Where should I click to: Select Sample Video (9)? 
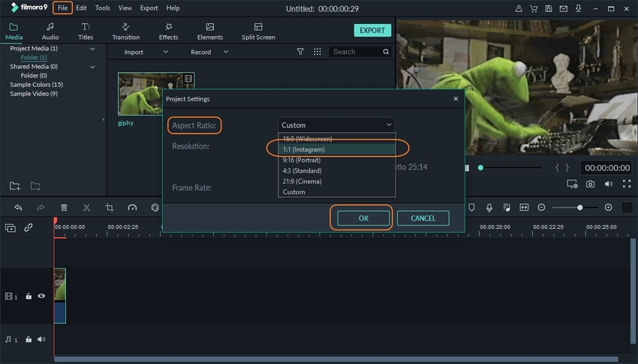[x=34, y=94]
